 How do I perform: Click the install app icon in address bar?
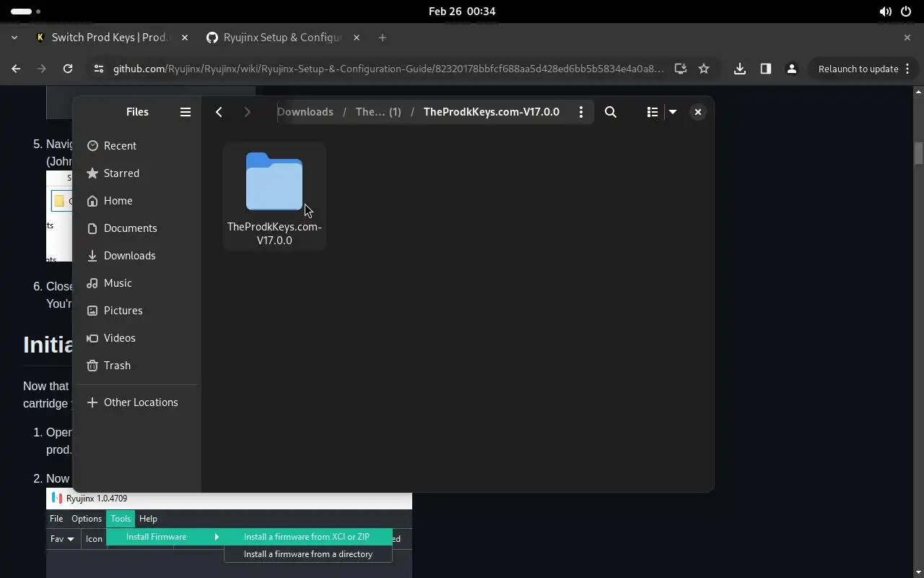[x=680, y=69]
